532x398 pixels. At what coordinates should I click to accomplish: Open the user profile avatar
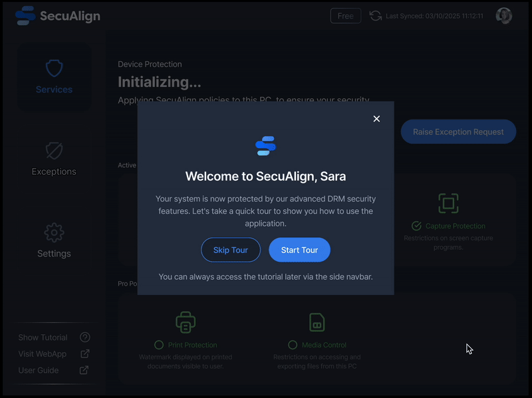tap(503, 16)
